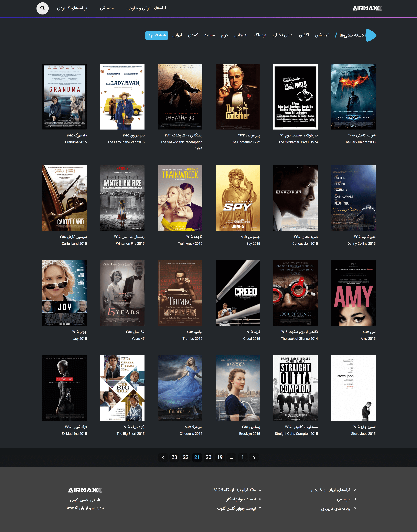Screen dimensions: 417x532
Task: Open the Trumbo poster
Action: tap(180, 293)
